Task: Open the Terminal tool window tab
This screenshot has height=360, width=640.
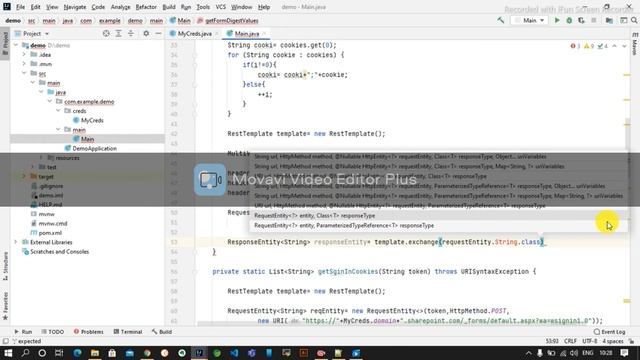Action: click(x=128, y=332)
